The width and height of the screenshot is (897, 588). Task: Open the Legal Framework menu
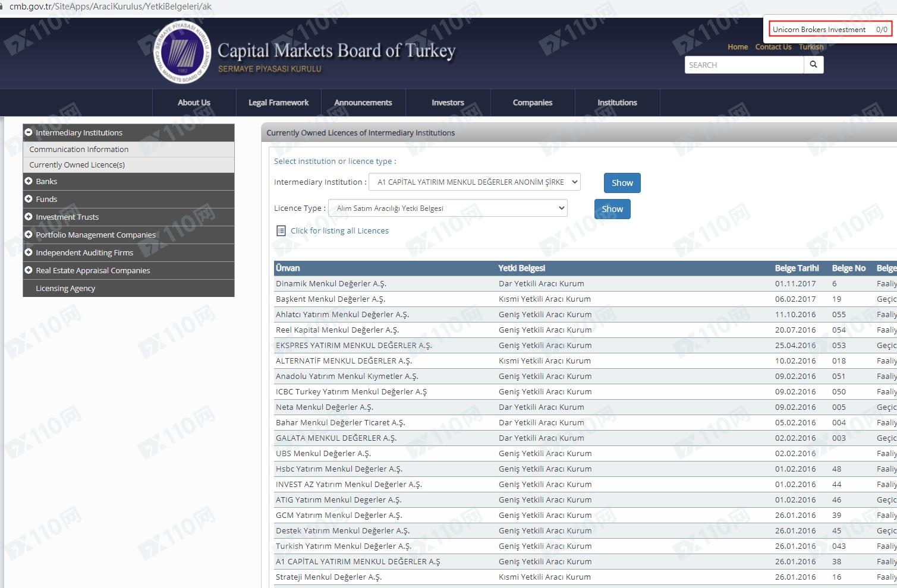pyautogui.click(x=278, y=103)
